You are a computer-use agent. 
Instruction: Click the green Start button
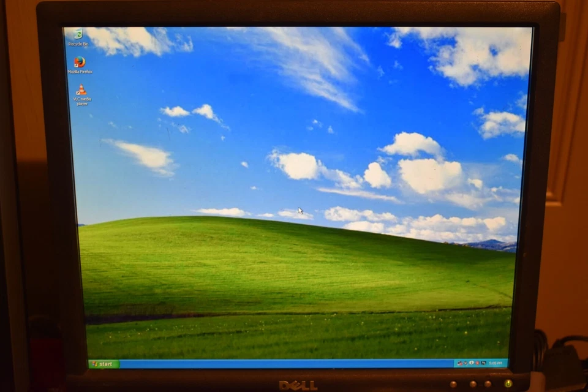click(104, 363)
